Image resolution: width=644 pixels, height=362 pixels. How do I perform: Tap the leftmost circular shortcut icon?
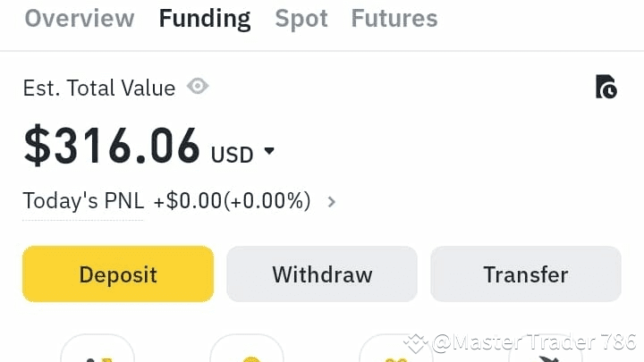(97, 351)
